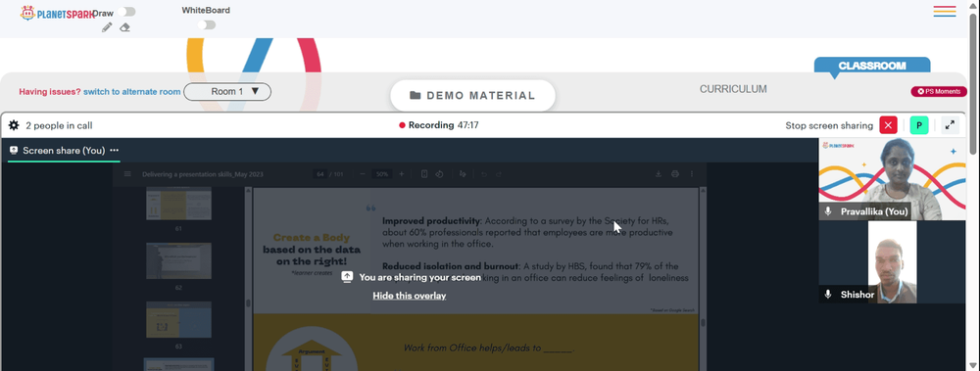Select PDF page thumbnail 62
Viewport: 980px width, 371px height.
point(178,260)
